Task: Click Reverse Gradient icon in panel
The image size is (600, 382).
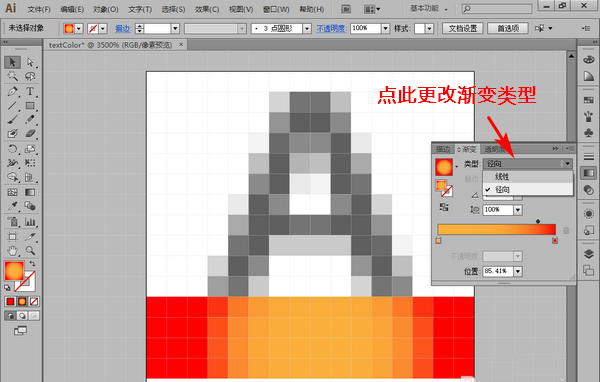Action: click(x=444, y=207)
